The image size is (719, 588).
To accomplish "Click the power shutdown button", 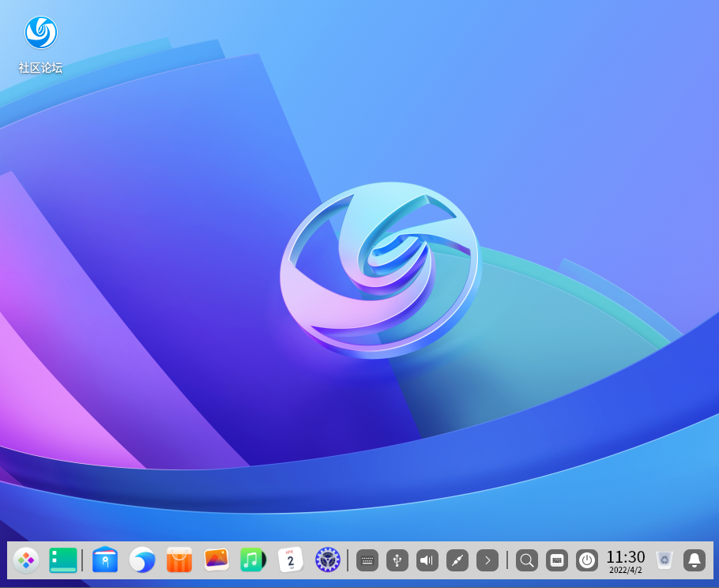I will pyautogui.click(x=587, y=560).
